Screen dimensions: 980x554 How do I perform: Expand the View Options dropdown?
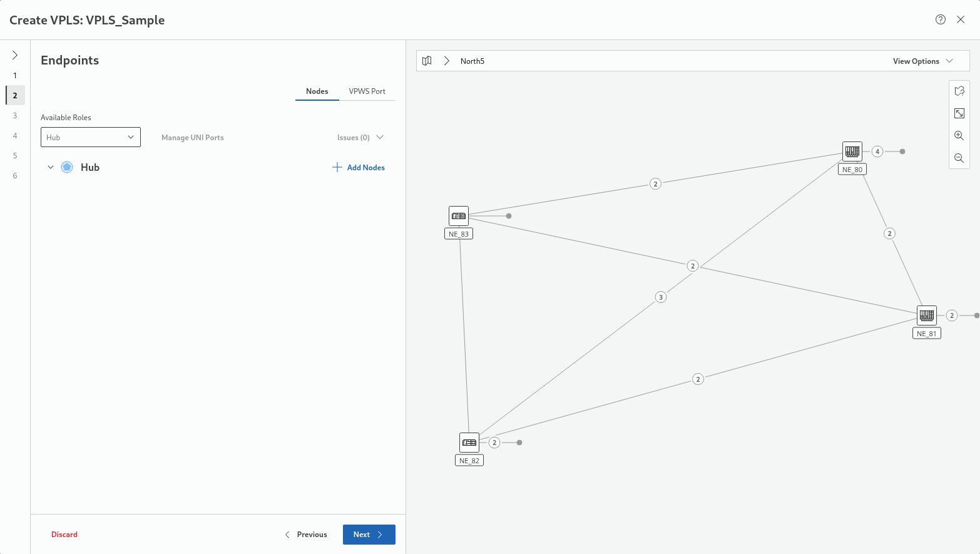922,61
